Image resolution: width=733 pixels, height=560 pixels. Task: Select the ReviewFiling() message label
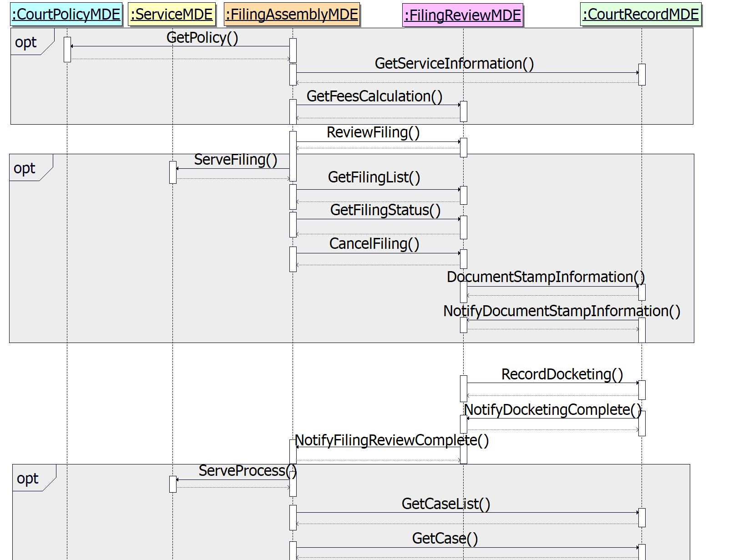373,132
